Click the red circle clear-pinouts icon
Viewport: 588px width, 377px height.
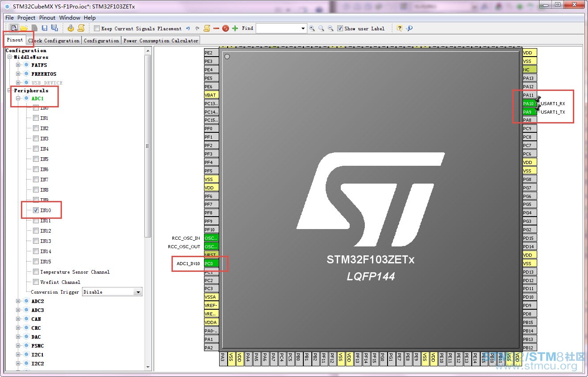coord(225,29)
